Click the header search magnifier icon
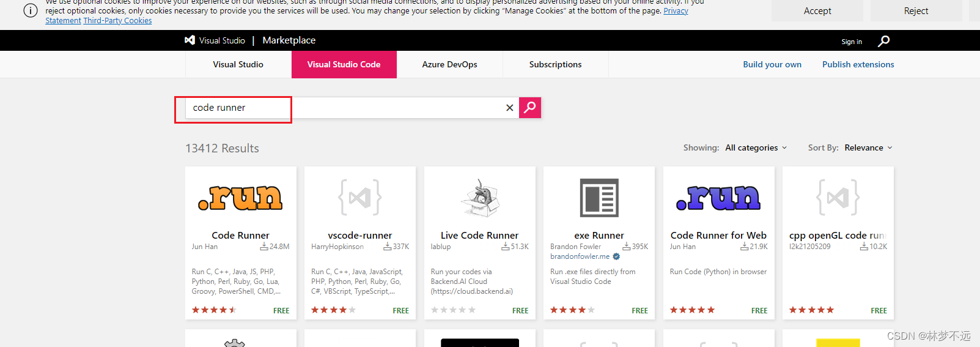Viewport: 980px width, 347px height. click(883, 41)
